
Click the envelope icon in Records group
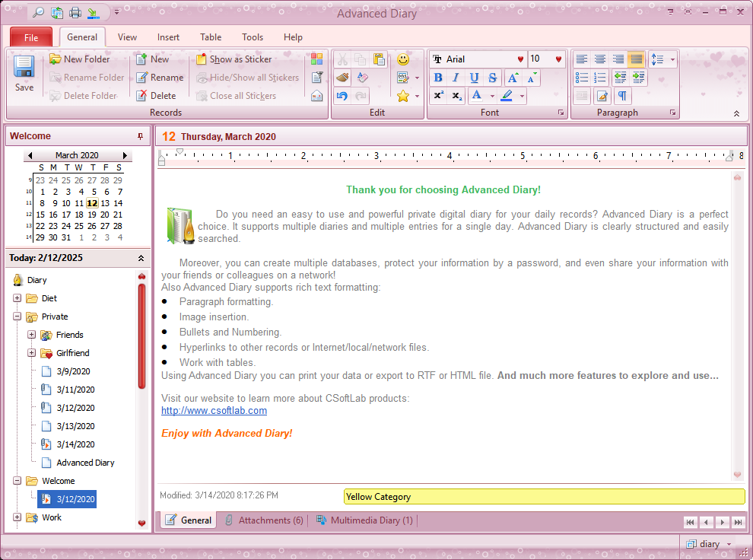point(317,96)
